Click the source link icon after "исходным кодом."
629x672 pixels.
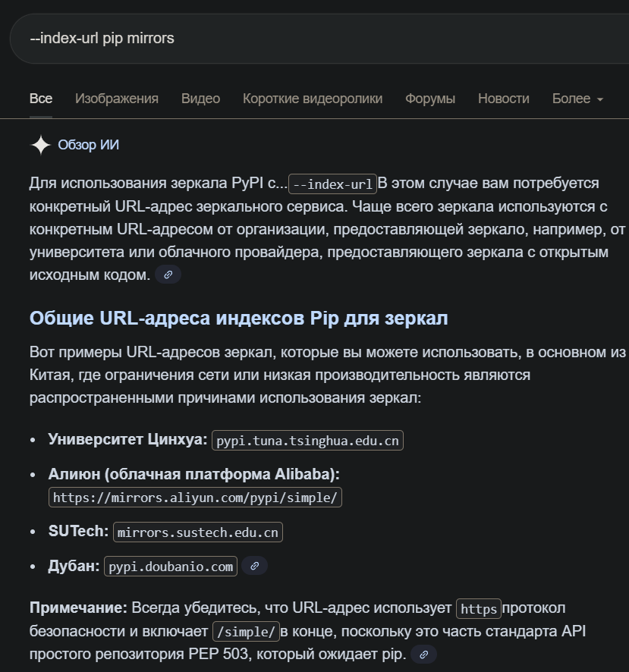[x=168, y=275]
